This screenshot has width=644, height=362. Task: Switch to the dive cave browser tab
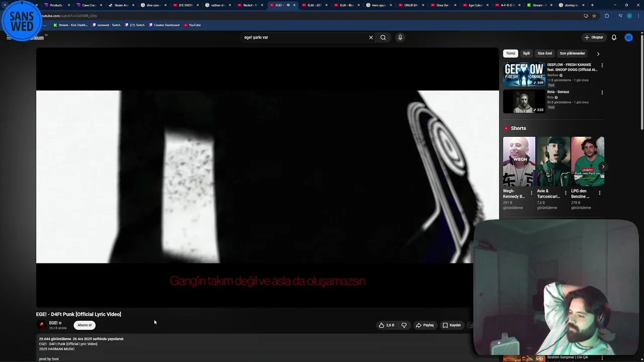click(x=150, y=5)
